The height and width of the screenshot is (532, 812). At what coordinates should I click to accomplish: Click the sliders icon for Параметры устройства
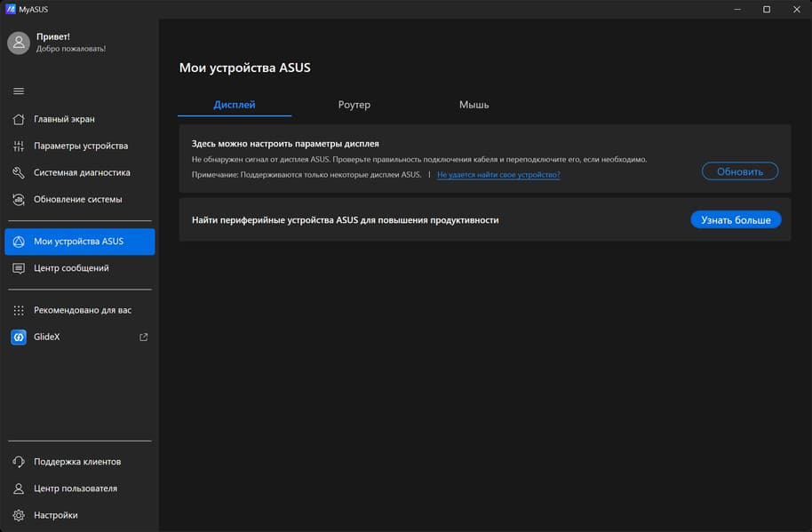19,146
